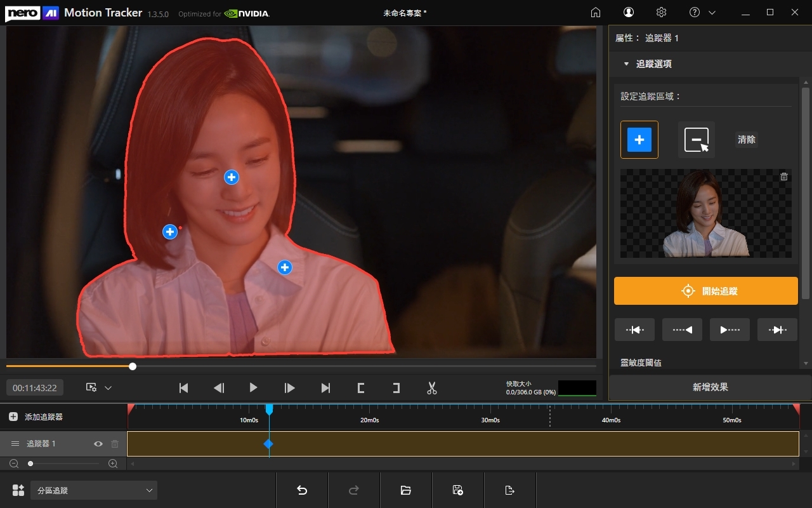Collapse the 追蹤選項 section
Screen dimensions: 812x508
[626, 64]
